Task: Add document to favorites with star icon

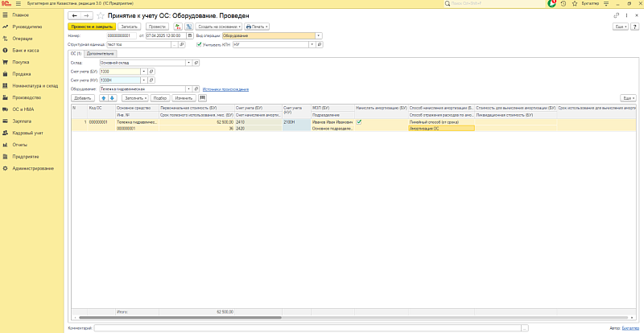Action: pyautogui.click(x=100, y=15)
